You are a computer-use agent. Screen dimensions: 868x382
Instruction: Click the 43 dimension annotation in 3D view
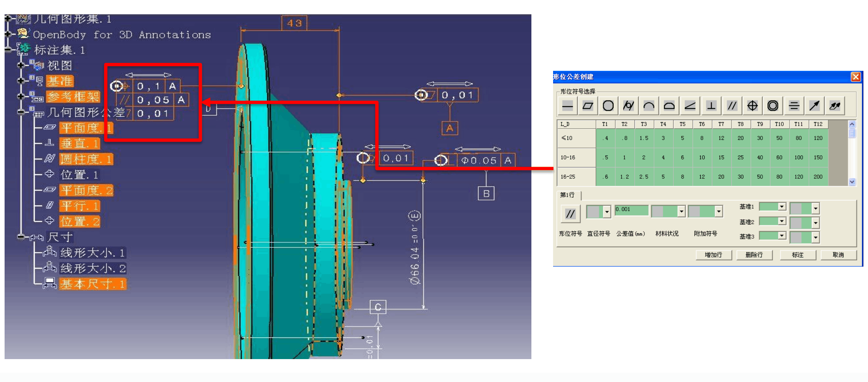click(x=294, y=23)
